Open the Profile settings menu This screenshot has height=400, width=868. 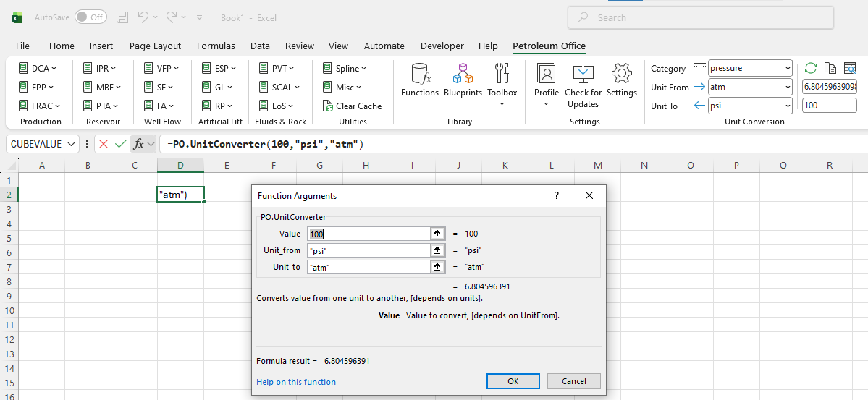point(547,84)
